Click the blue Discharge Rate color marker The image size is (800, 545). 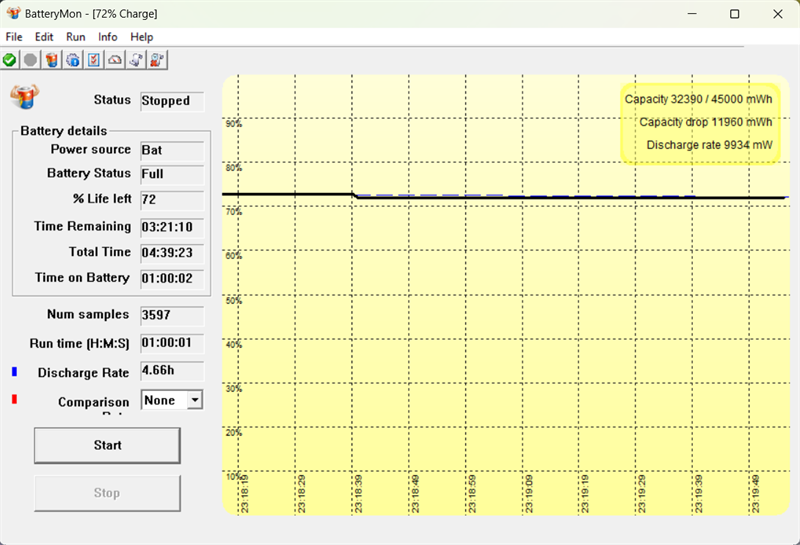[x=14, y=371]
